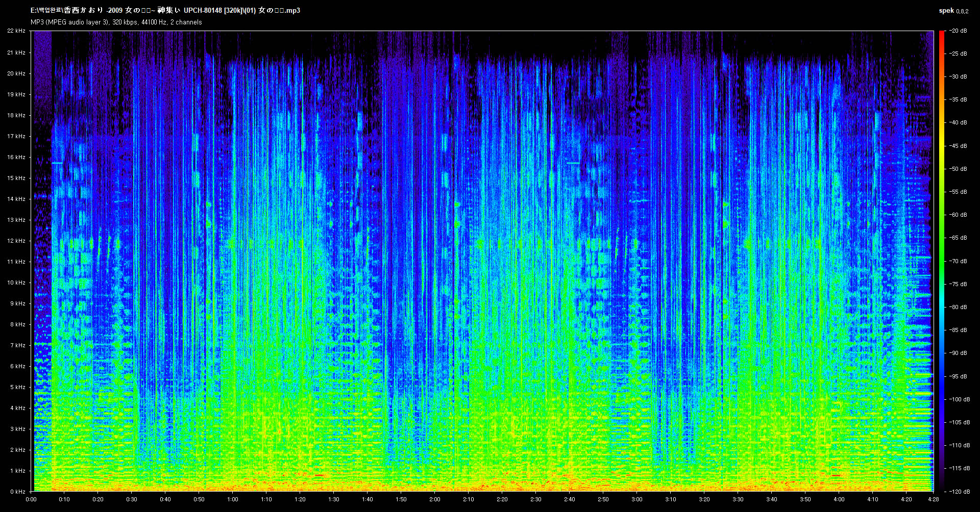This screenshot has width=980, height=512.
Task: Click the 12 kHz frequency label
Action: (x=16, y=241)
